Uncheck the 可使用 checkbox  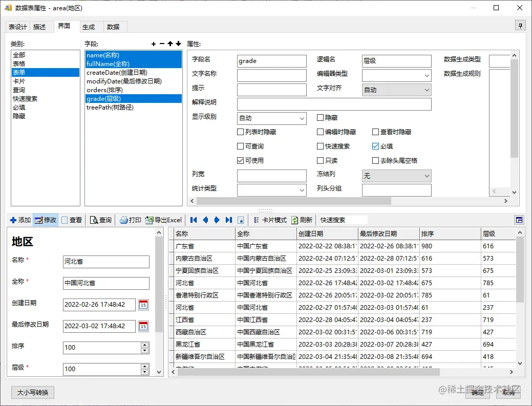tap(240, 160)
